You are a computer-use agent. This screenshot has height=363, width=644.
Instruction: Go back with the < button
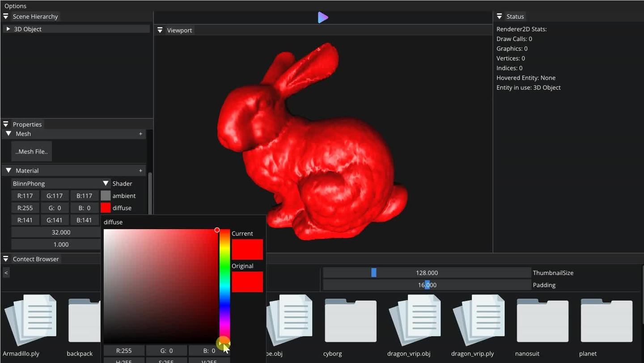pyautogui.click(x=6, y=273)
